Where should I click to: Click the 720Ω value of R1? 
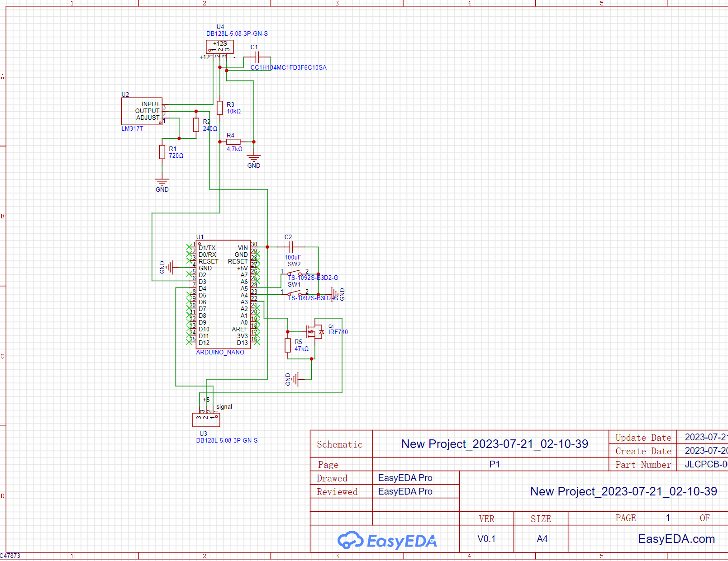tap(176, 156)
